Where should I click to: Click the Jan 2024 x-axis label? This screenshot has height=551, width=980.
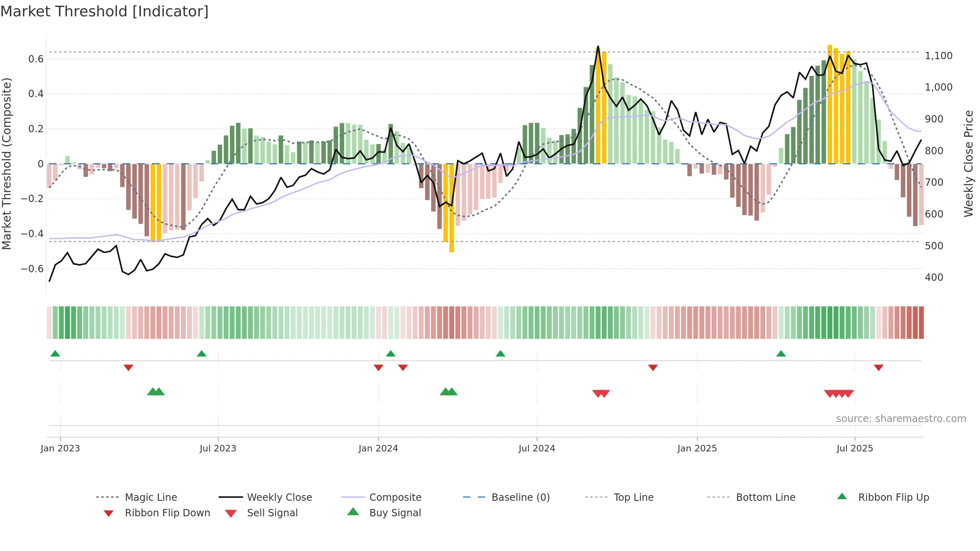coord(379,448)
